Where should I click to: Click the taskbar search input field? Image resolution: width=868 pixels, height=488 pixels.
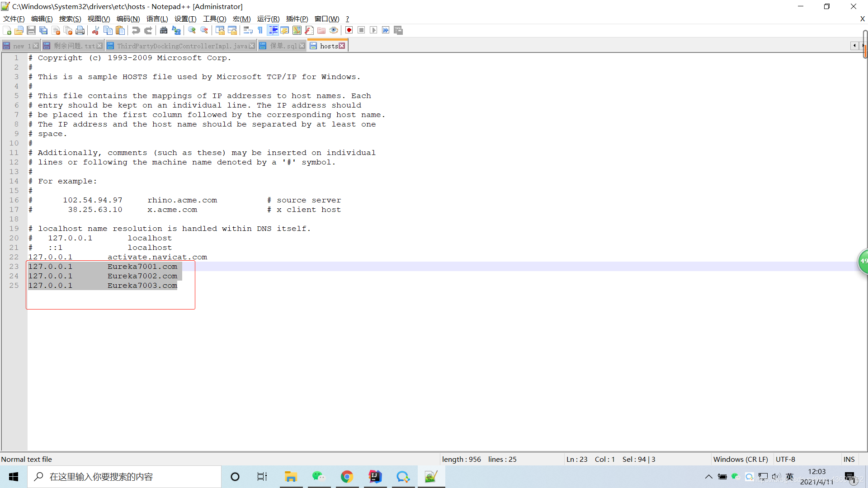pos(124,477)
